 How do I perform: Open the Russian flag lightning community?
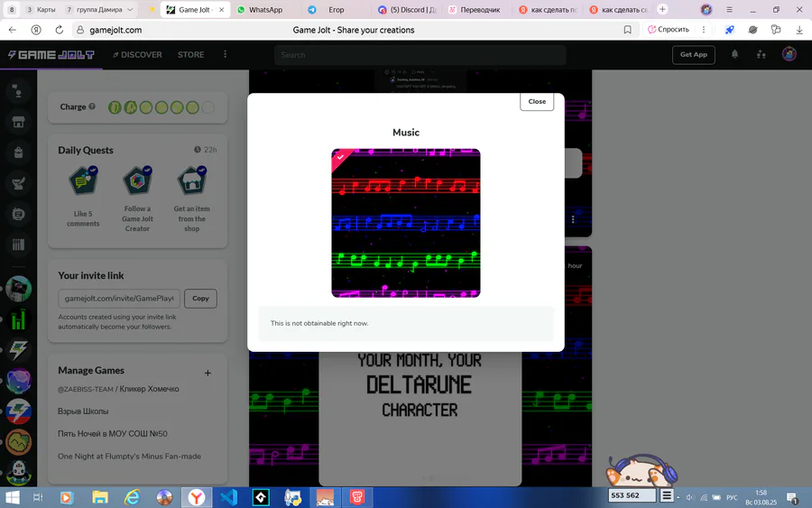[x=18, y=411]
